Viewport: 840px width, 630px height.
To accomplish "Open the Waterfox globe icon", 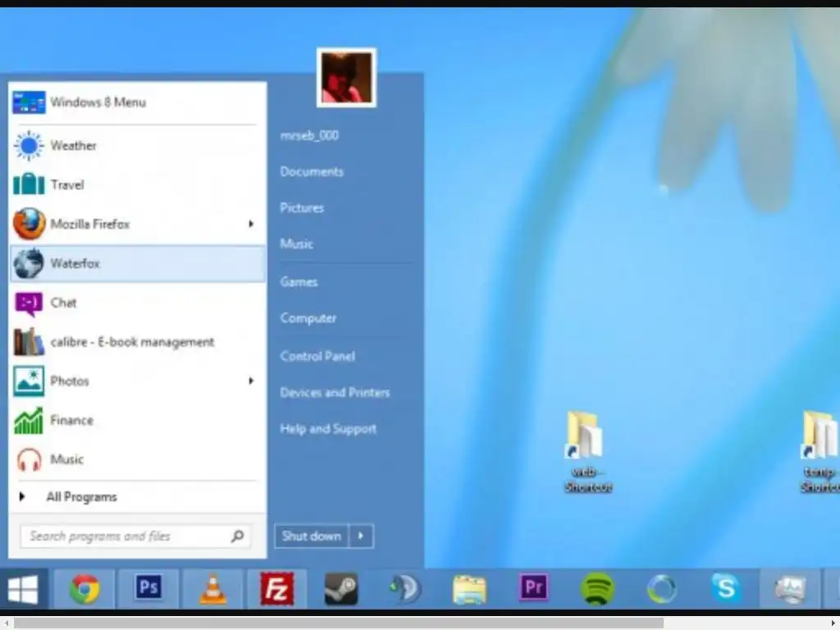I will click(x=29, y=263).
